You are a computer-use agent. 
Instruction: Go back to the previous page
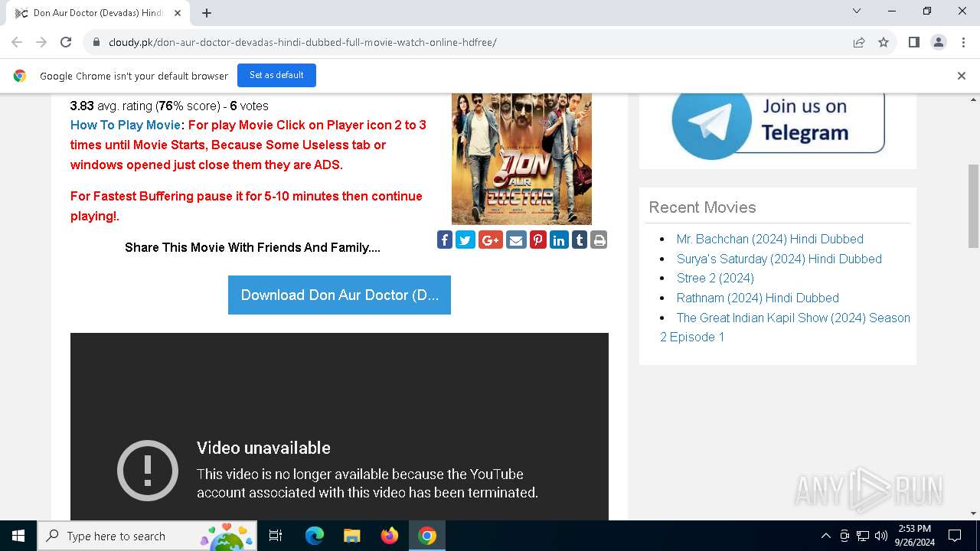17,42
